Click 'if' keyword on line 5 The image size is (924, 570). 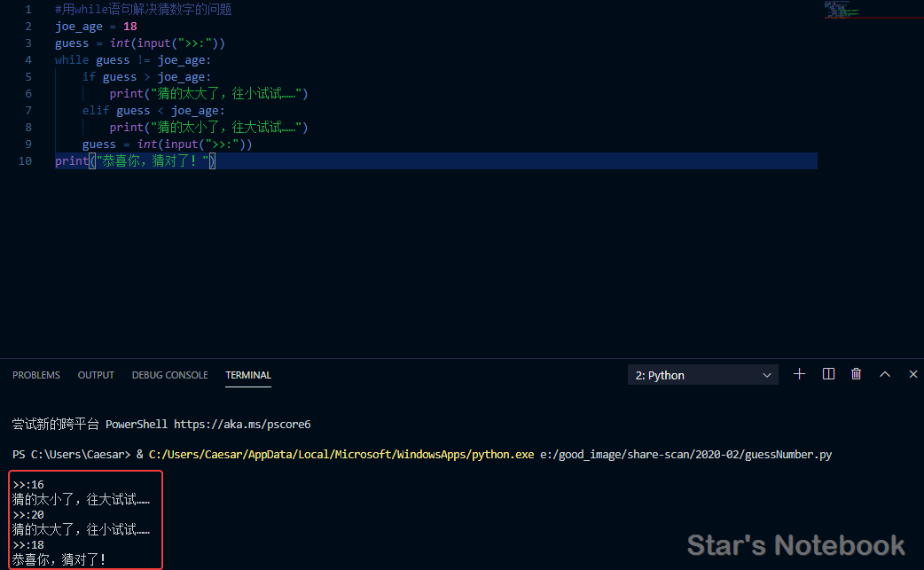pos(89,76)
